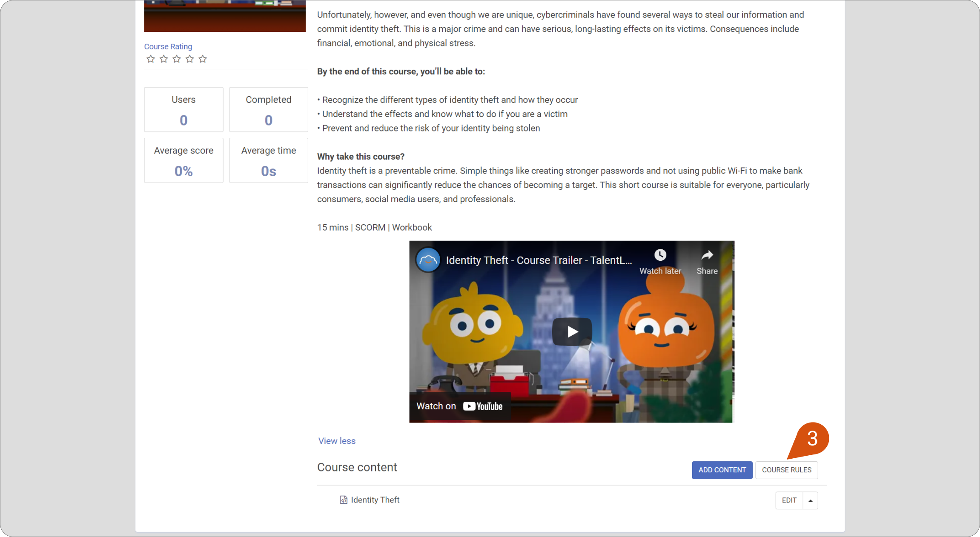Screen dimensions: 980x537
Task: Click the Users count card
Action: coord(183,110)
